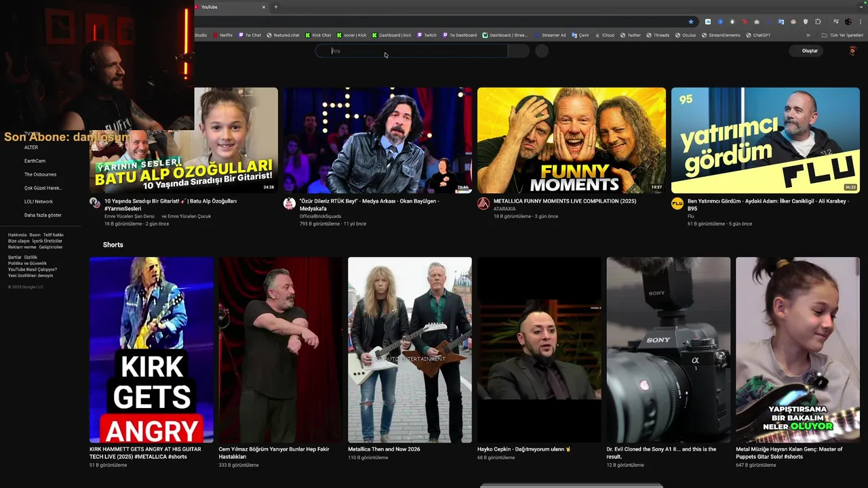Open the Tüm Yer İşaretleri folder
Viewport: 868px width, 488px height.
pos(842,35)
